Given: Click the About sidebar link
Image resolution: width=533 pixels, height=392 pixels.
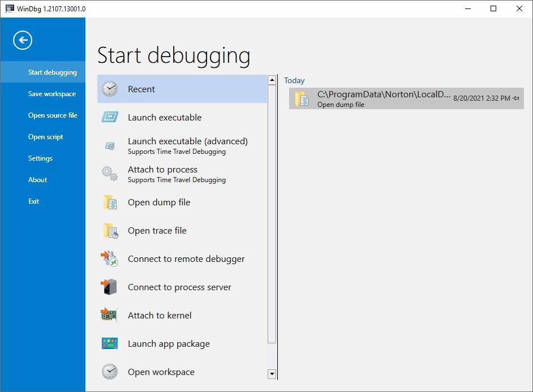Looking at the screenshot, I should point(37,179).
